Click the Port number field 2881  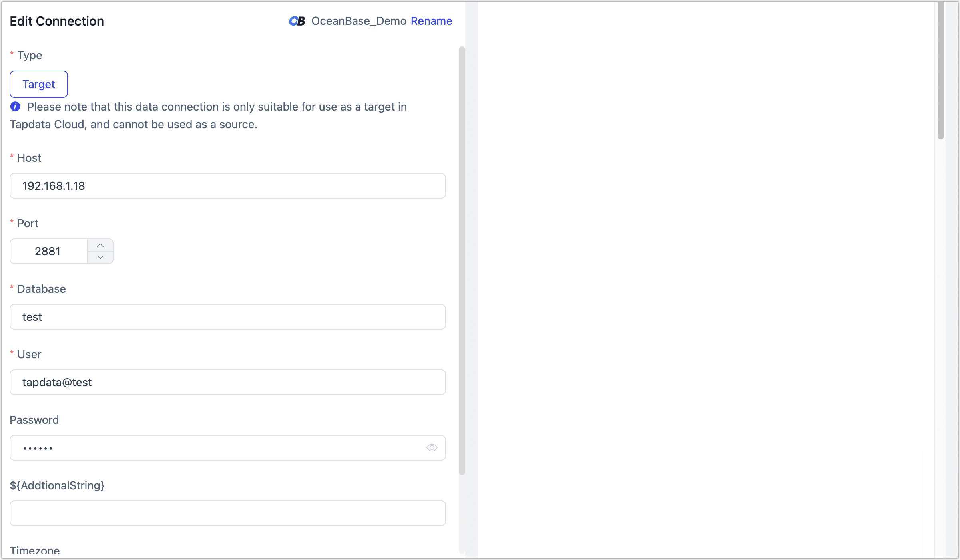pos(48,251)
